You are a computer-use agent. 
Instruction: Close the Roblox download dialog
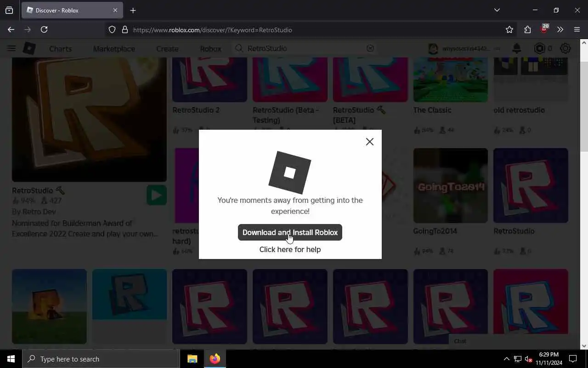(x=370, y=142)
